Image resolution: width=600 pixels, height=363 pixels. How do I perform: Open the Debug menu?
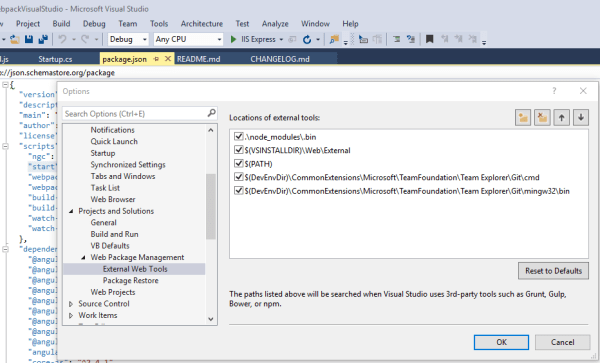coord(94,24)
